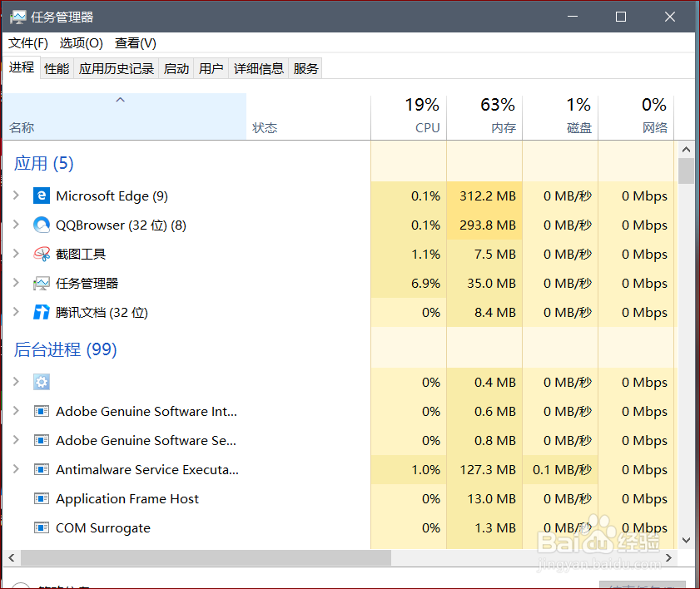Sort by the 状态 column header
Viewport: 700px width, 589px height.
coord(308,116)
